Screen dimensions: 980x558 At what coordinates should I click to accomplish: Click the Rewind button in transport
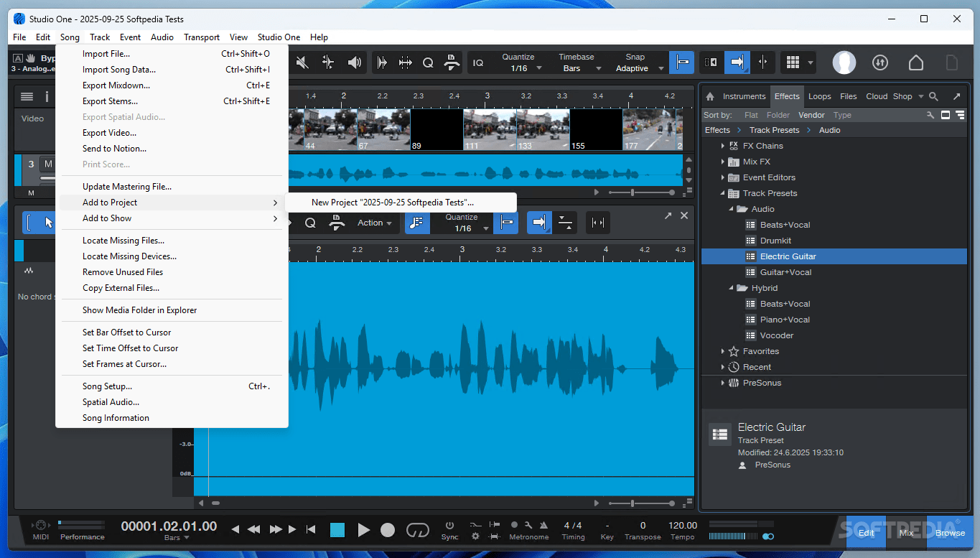pos(253,530)
